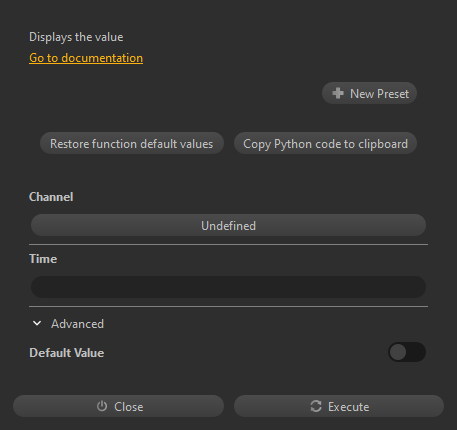Click the power icon on Close button

[102, 406]
